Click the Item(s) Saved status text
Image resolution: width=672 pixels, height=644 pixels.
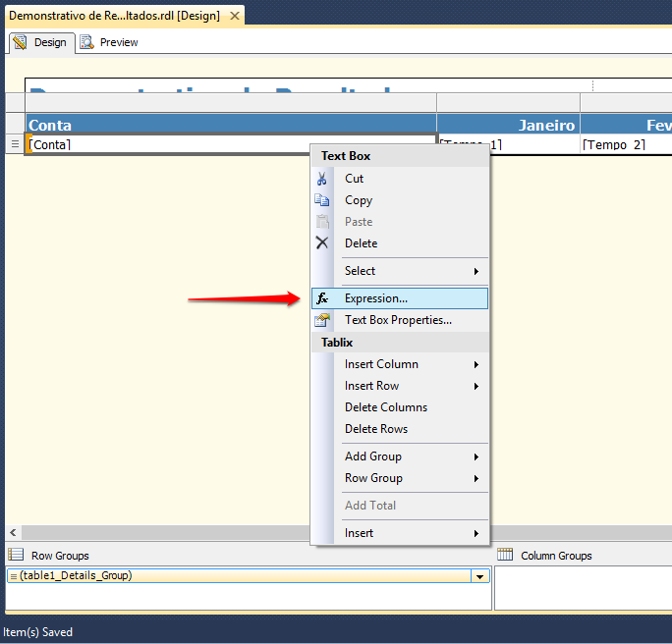click(37, 631)
